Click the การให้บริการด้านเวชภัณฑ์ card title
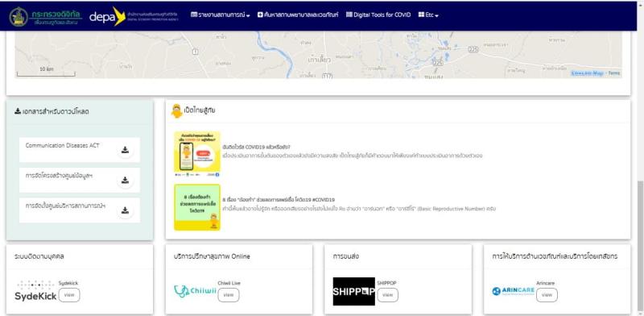Screen dimensions: 644x316 click(x=555, y=256)
